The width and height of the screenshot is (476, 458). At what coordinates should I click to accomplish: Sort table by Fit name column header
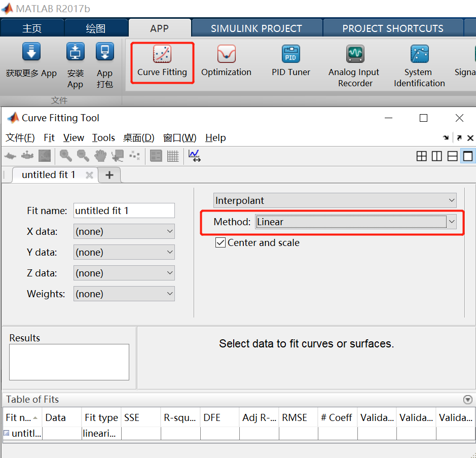pos(22,417)
